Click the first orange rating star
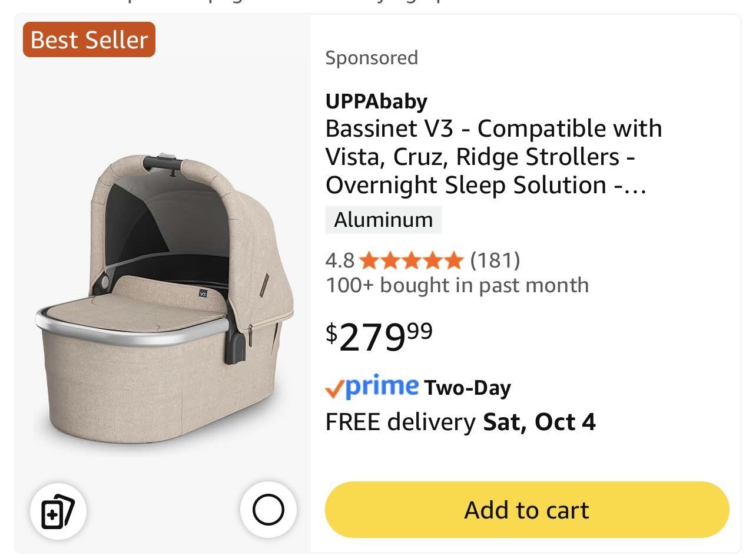The width and height of the screenshot is (756, 558). 370,260
